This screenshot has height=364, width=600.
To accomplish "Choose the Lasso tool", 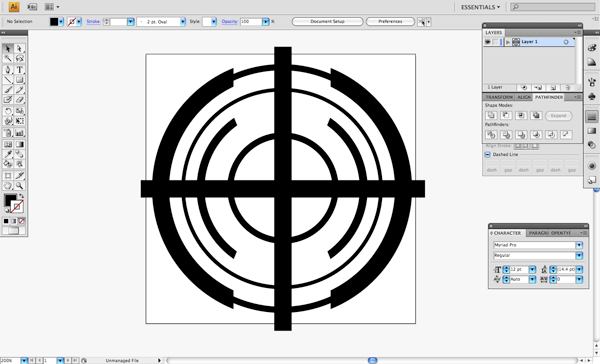I will coord(20,59).
